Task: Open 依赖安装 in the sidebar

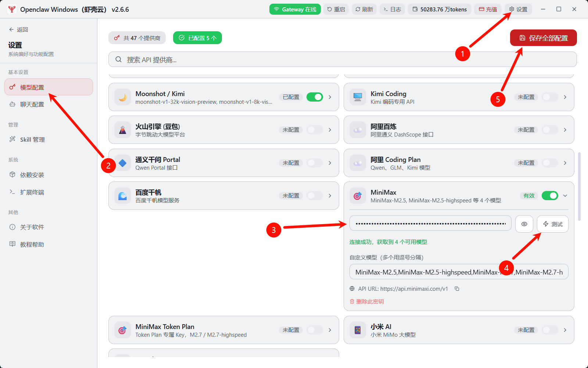Action: (49, 175)
